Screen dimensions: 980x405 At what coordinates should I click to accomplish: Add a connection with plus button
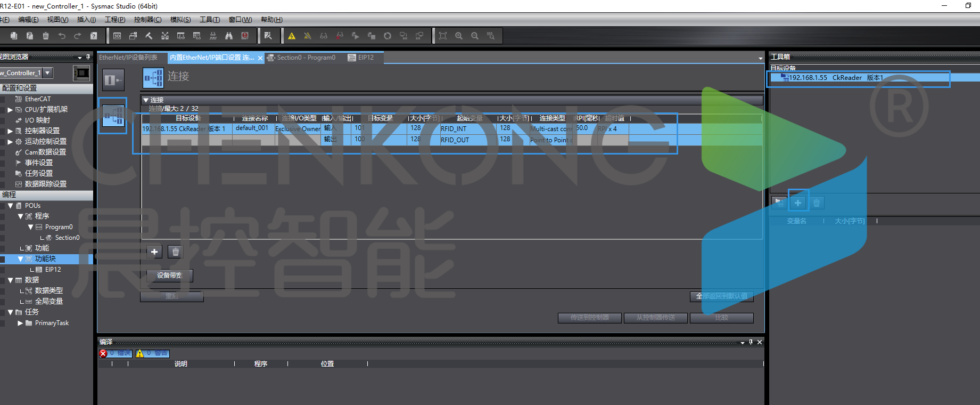[x=154, y=252]
